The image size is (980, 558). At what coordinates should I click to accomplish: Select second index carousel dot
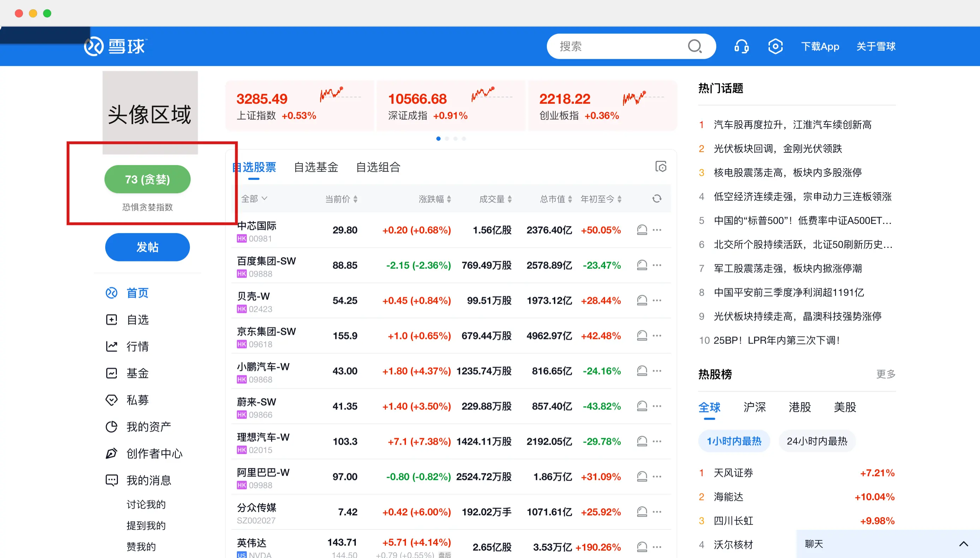(x=447, y=139)
